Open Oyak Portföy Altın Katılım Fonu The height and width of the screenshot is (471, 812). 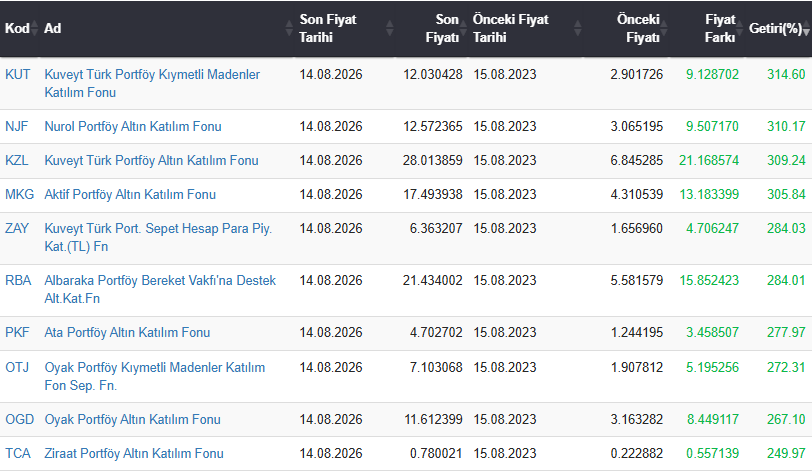point(132,419)
